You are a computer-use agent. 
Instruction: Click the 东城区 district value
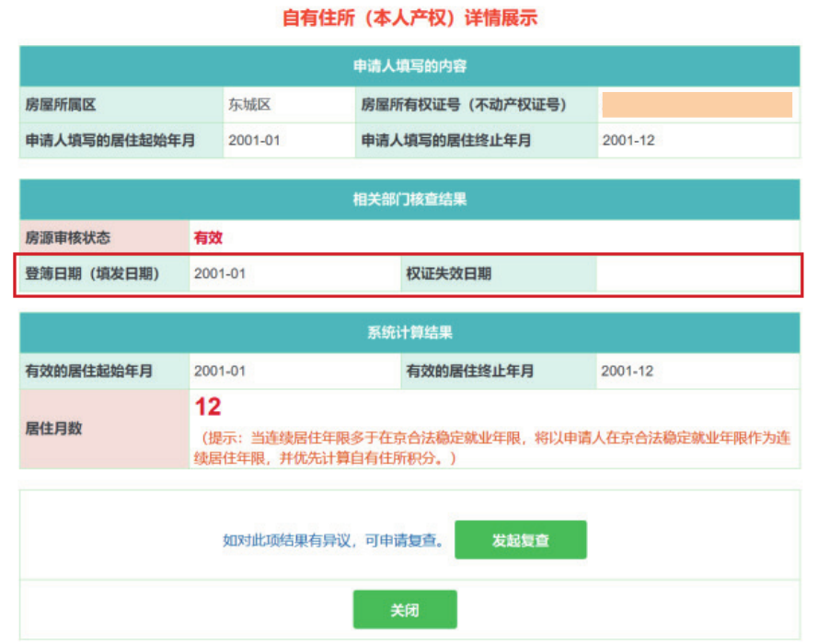(249, 105)
